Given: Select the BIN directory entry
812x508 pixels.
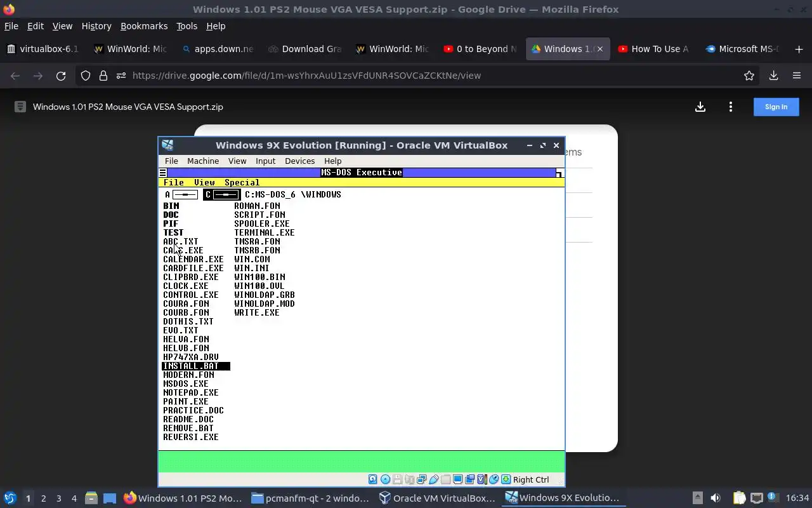Looking at the screenshot, I should coord(171,206).
